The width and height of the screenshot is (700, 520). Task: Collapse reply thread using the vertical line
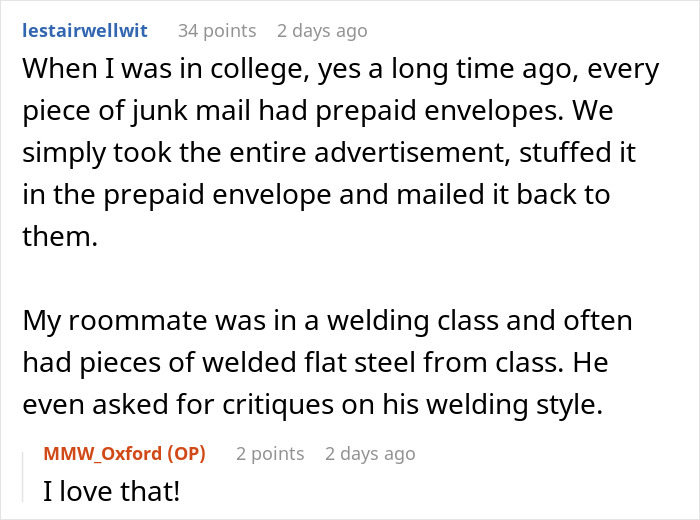tap(23, 477)
